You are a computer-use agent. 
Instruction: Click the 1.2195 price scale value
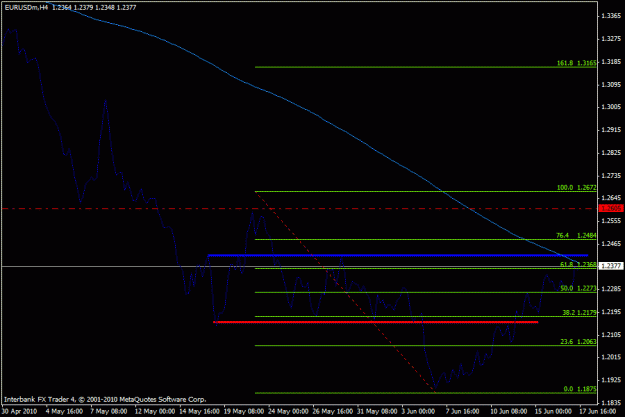coord(611,312)
